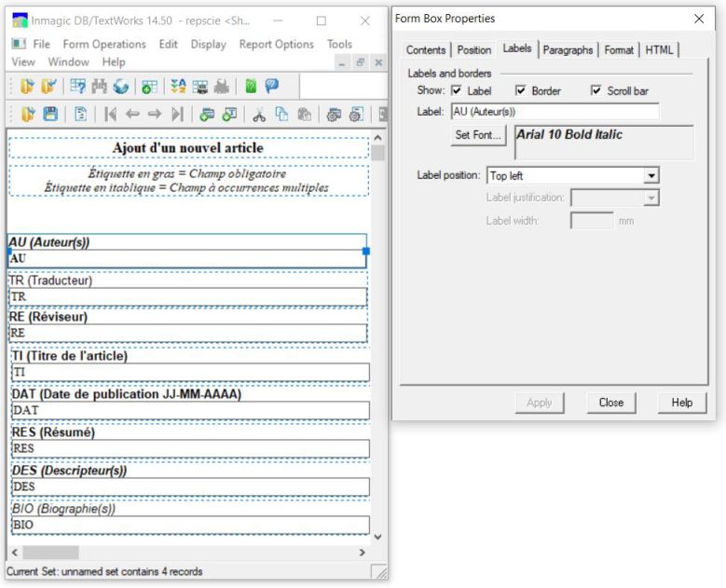Open the Label position dropdown
The image size is (726, 588).
coord(651,175)
